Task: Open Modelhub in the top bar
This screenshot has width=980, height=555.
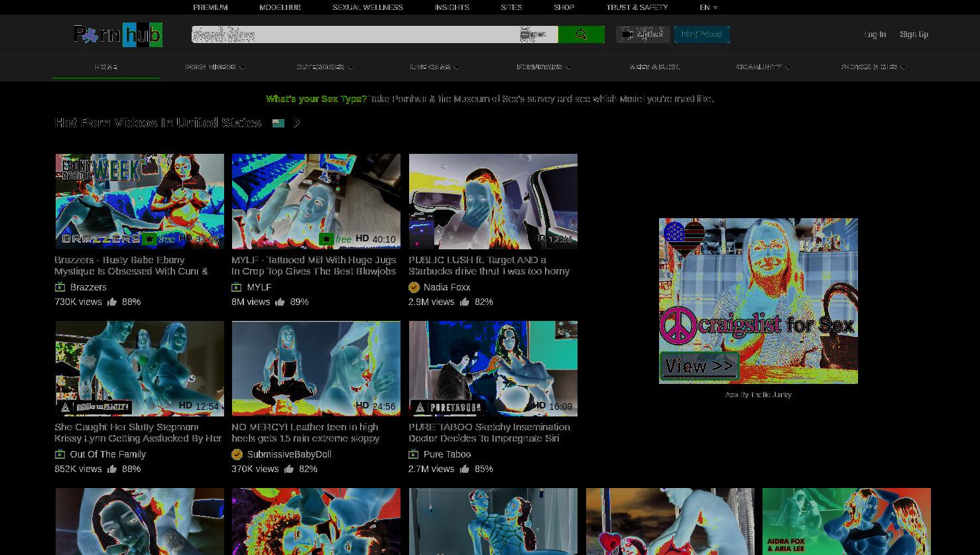Action: tap(280, 7)
